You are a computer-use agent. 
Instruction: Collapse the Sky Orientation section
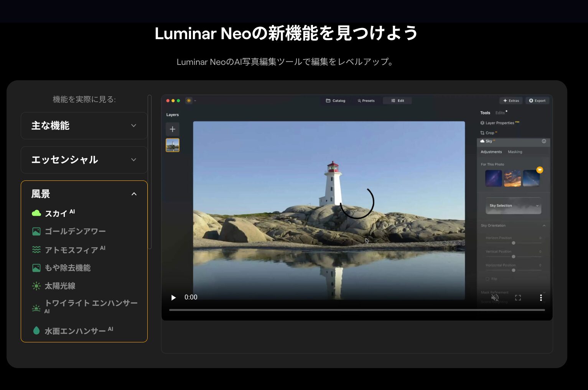(544, 226)
